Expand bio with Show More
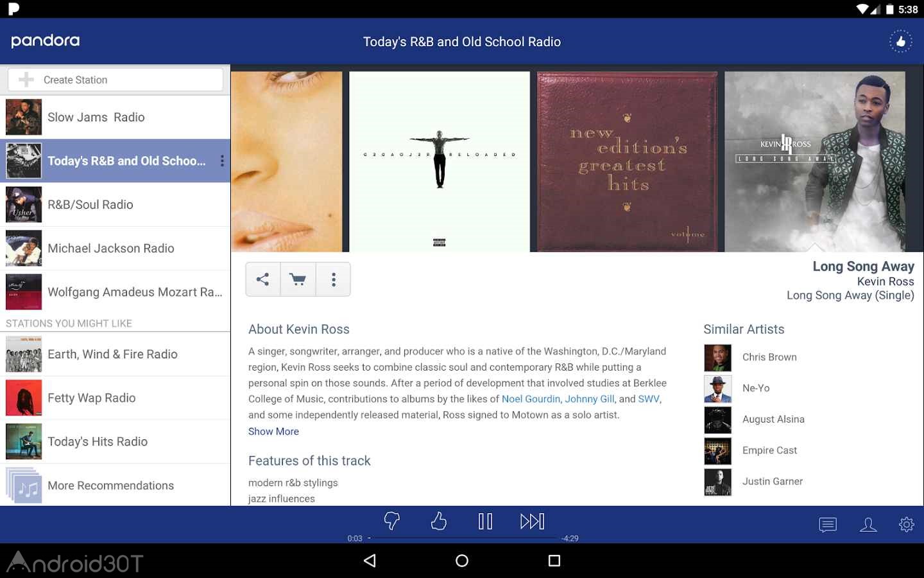Image resolution: width=924 pixels, height=578 pixels. (x=273, y=432)
